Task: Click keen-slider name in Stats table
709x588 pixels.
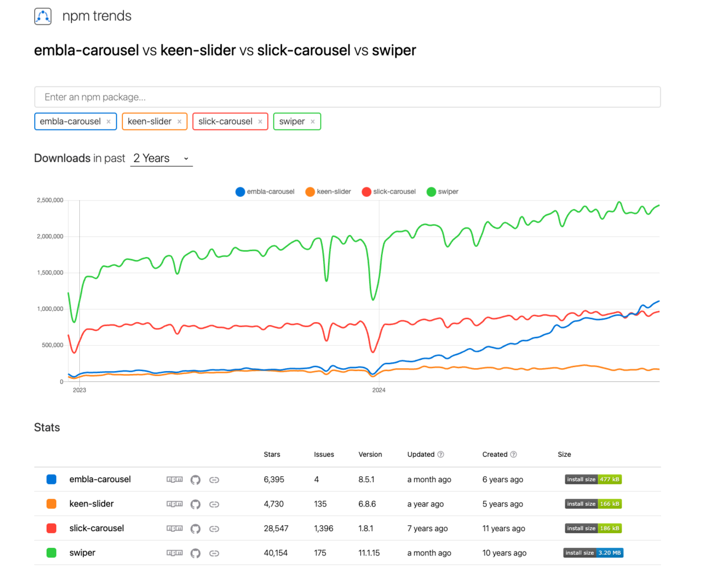Action: pos(92,504)
